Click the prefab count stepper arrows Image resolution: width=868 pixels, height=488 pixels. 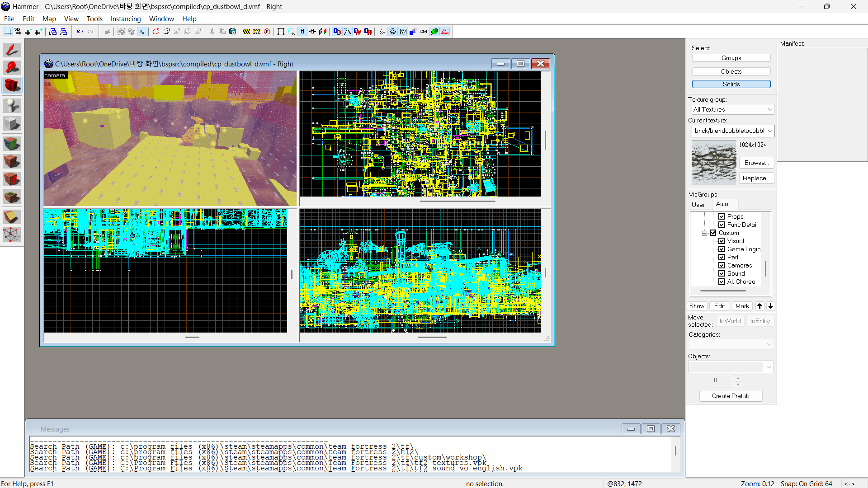738,380
